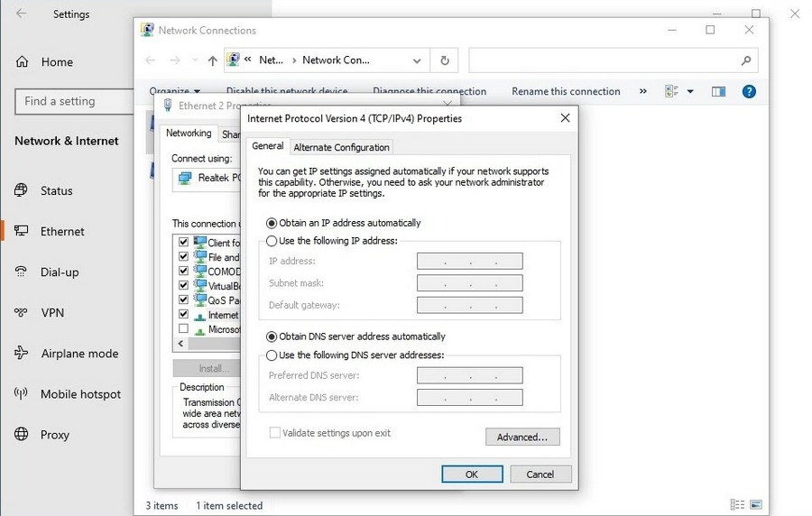Show more toolbar commands chevron
812x516 pixels.
(642, 91)
